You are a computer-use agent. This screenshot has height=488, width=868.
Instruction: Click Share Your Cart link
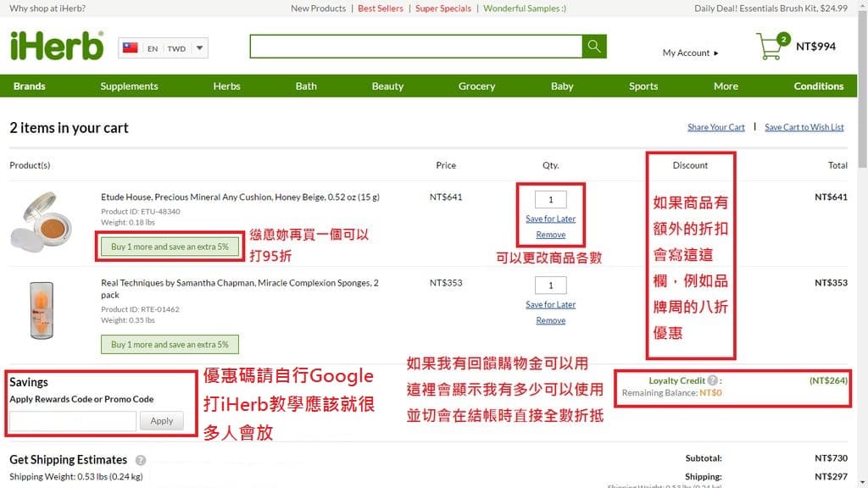[x=715, y=127]
